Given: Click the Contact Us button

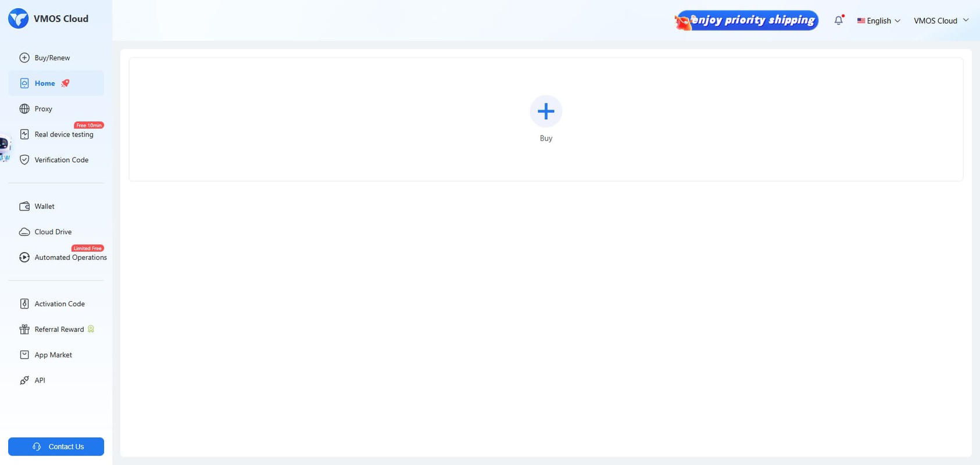Looking at the screenshot, I should [x=56, y=447].
